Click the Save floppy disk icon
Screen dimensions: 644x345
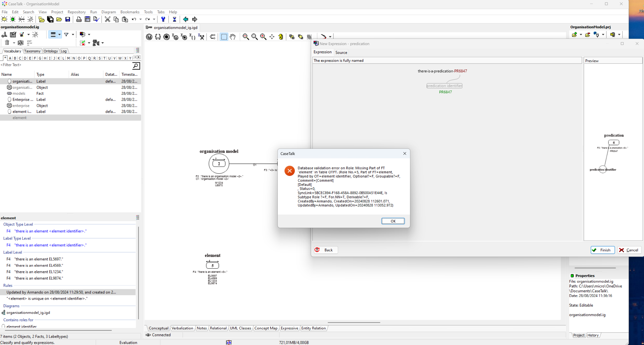(68, 19)
